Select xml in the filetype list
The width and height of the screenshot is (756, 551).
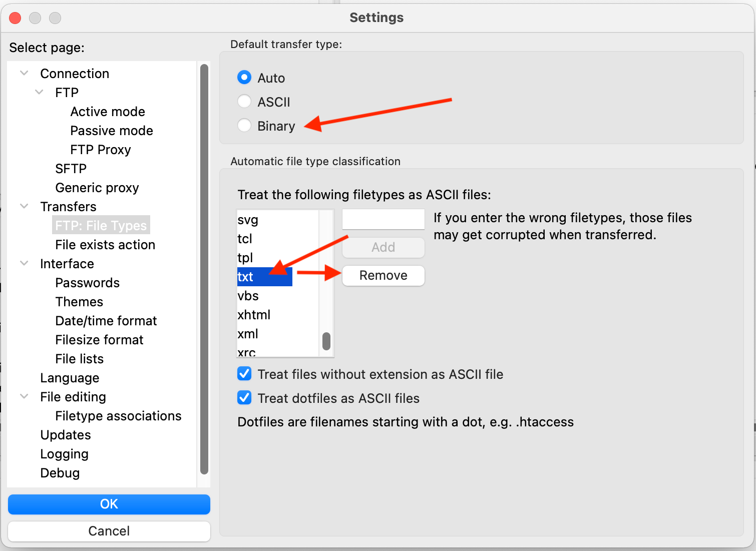(247, 333)
